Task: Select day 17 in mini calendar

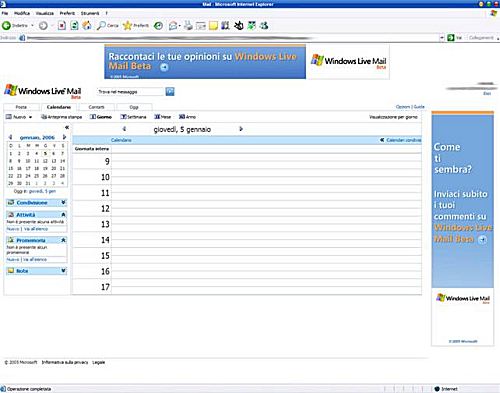Action: point(28,168)
